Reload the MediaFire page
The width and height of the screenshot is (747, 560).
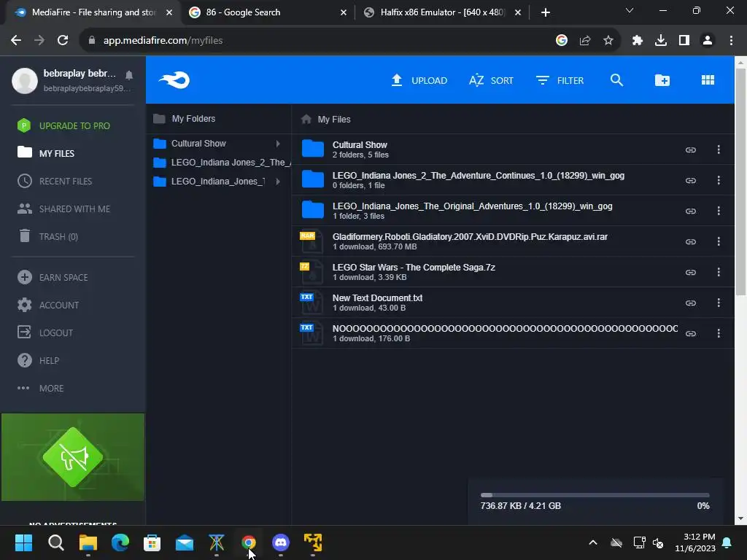tap(63, 41)
